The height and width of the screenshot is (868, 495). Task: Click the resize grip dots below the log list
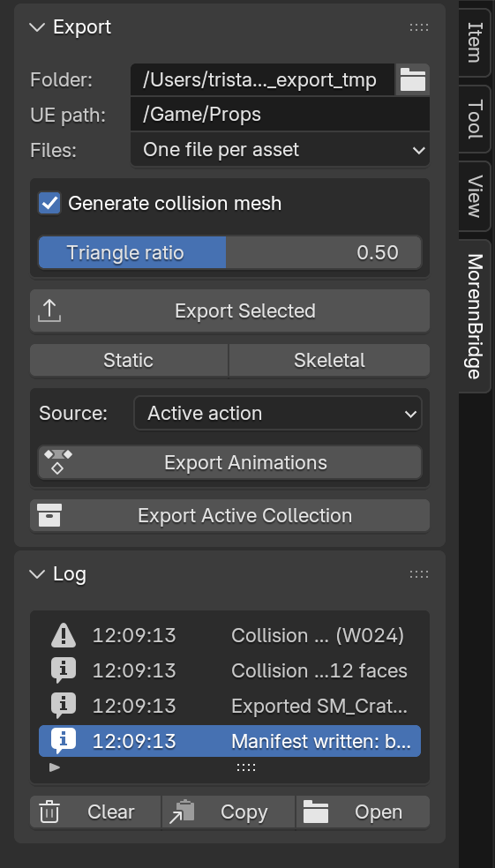246,767
